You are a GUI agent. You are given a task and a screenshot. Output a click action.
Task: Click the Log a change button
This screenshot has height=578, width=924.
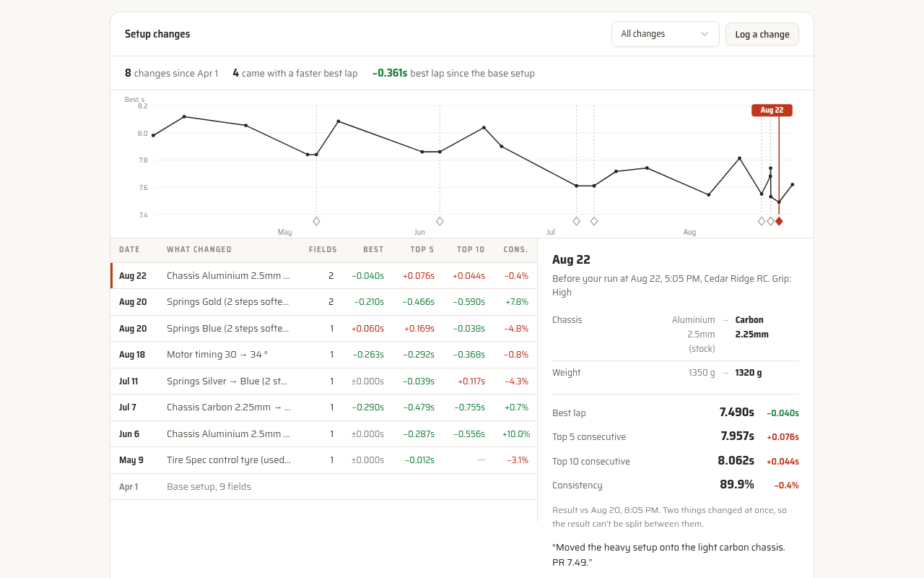coord(762,34)
